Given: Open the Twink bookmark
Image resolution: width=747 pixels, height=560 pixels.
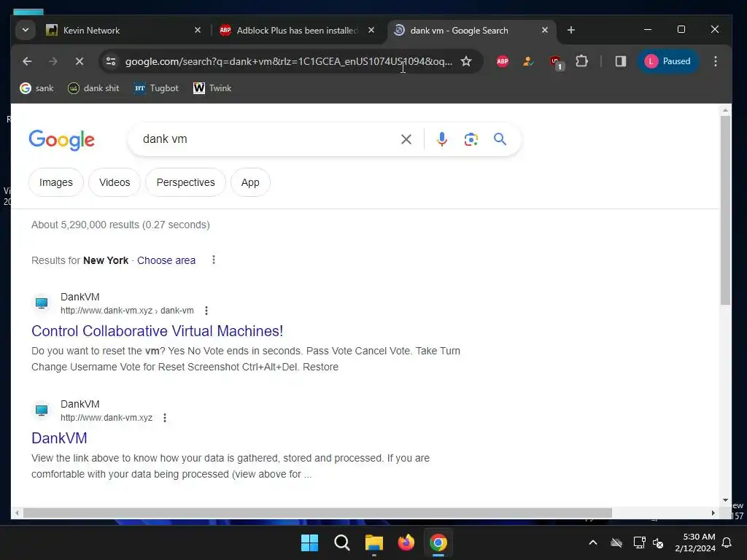Looking at the screenshot, I should [212, 88].
